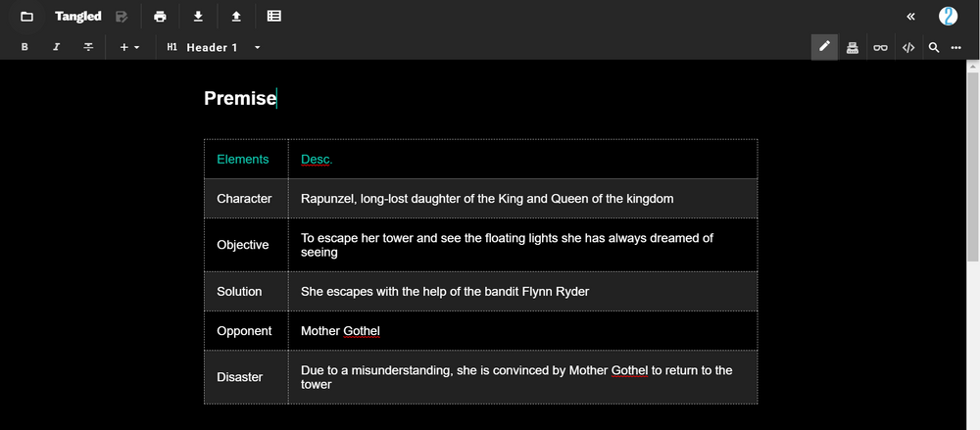Collapse the panel with double chevron
This screenshot has height=430, width=980.
[910, 17]
